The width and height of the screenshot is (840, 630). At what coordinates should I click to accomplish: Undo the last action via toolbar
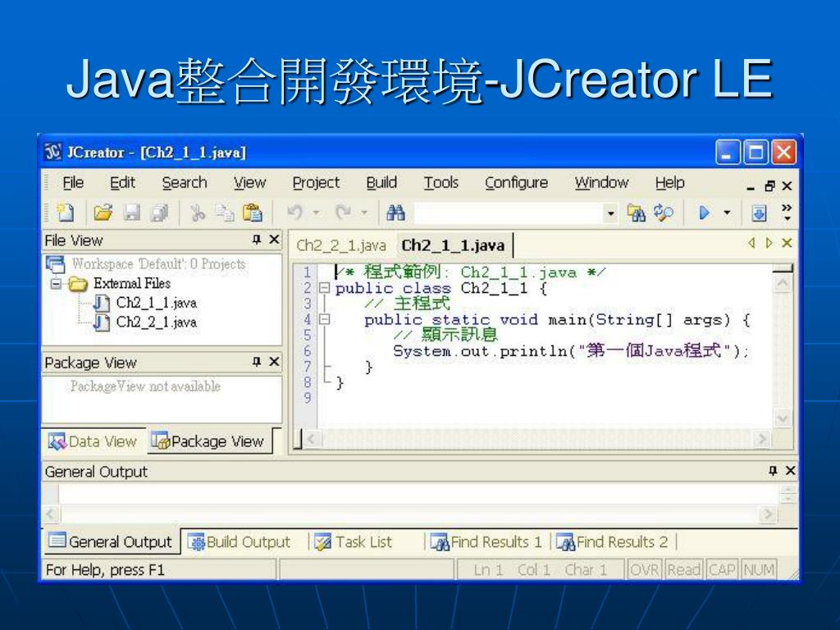pyautogui.click(x=294, y=212)
